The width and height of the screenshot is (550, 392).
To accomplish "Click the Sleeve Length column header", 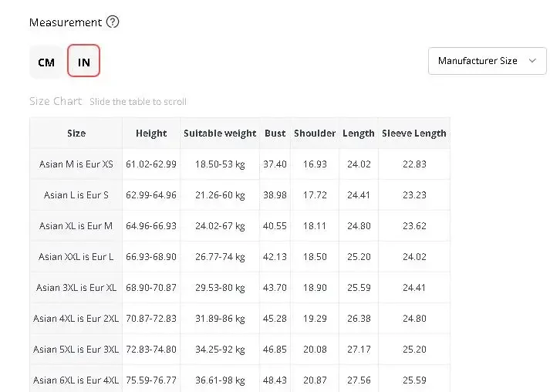I will tap(414, 133).
